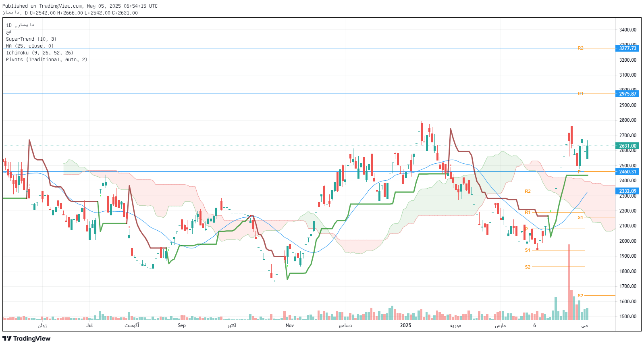Viewport: 644px width, 346px height.
Task: Click the دسامبر label on the time axis
Action: coord(345,325)
